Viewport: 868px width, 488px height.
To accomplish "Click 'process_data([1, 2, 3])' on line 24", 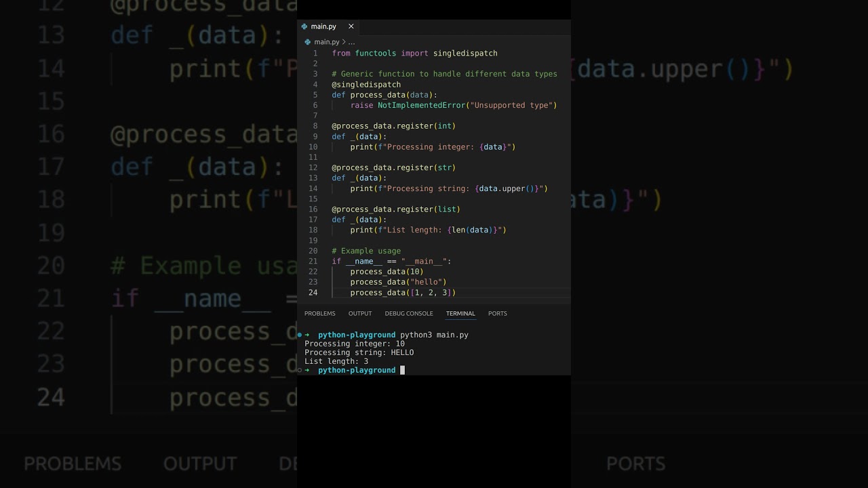I will (x=403, y=293).
